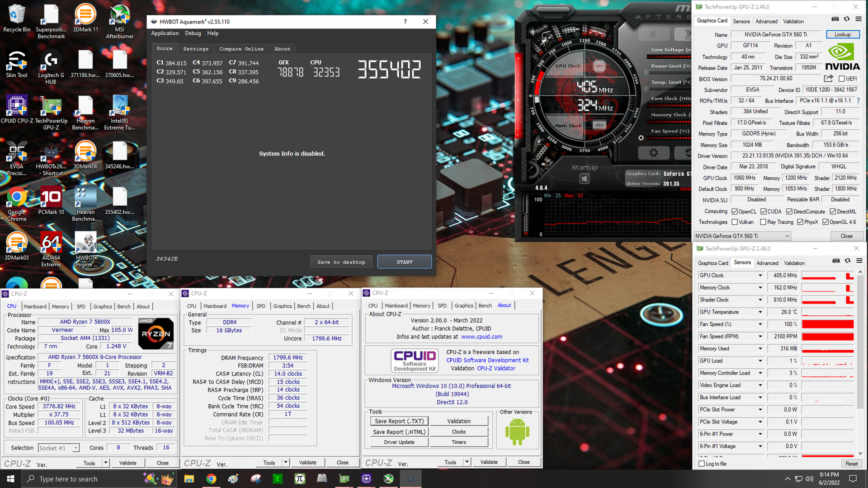
Task: Open EVGA Precision desktop icon
Action: point(17,158)
